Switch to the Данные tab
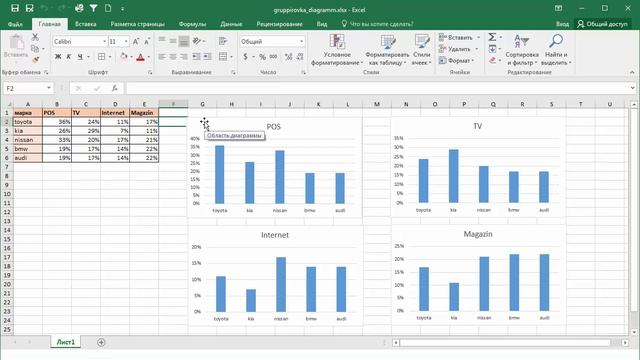Viewport: 640px width, 360px height. (x=231, y=24)
